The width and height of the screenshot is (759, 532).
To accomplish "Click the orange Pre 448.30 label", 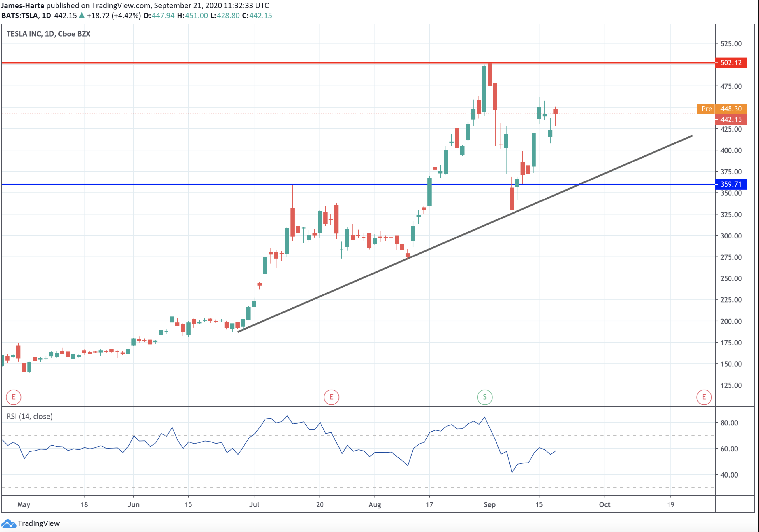I will point(721,109).
